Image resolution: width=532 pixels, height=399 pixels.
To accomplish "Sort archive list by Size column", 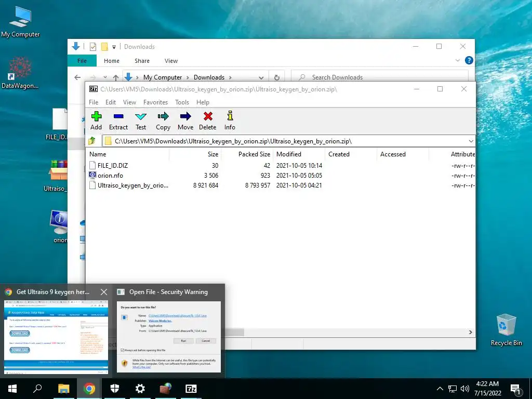I will point(195,154).
